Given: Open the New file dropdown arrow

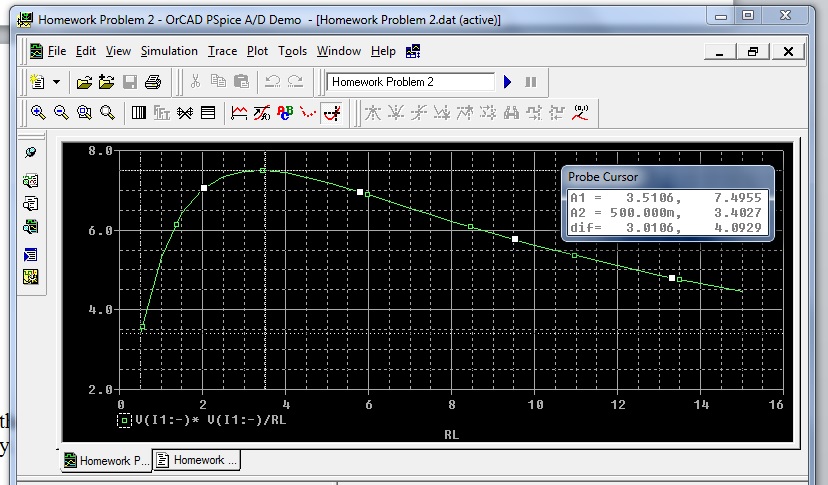Looking at the screenshot, I should coord(57,82).
